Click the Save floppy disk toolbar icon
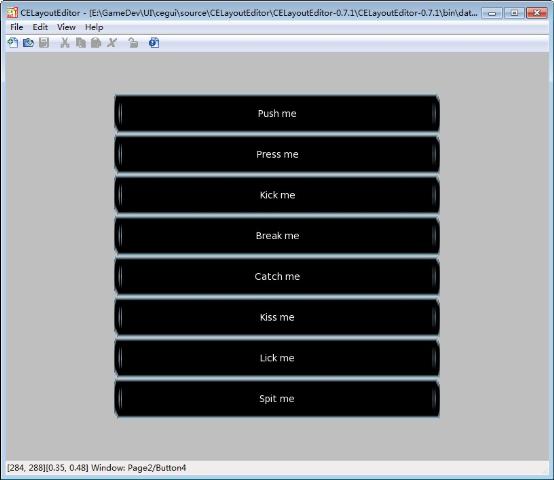Viewport: 554px width, 480px height. [x=44, y=43]
